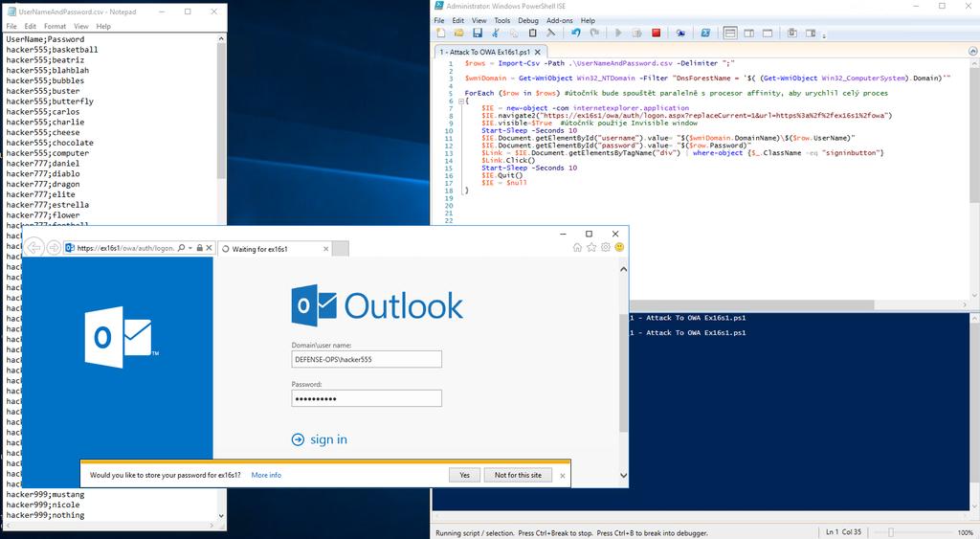
Task: Click Show Command Window icon in ISE toolbar
Action: pos(791,34)
